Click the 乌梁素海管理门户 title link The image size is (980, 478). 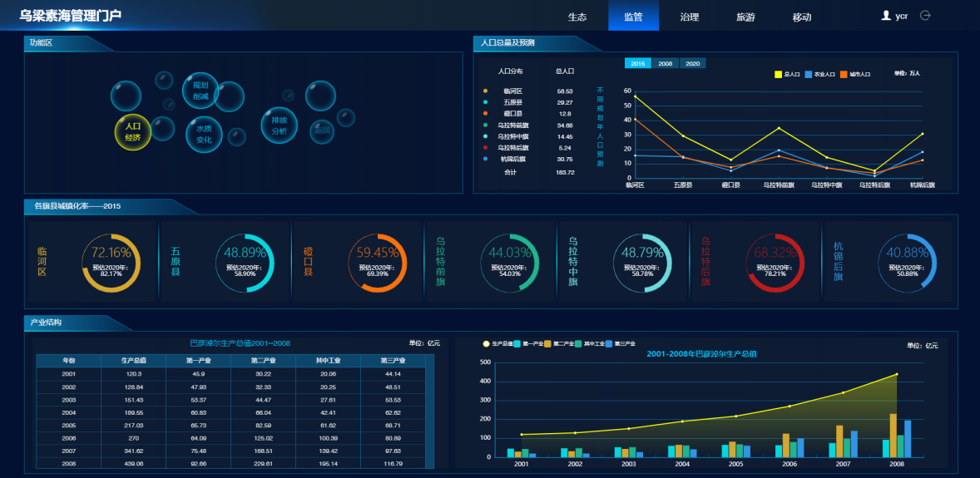pos(71,16)
